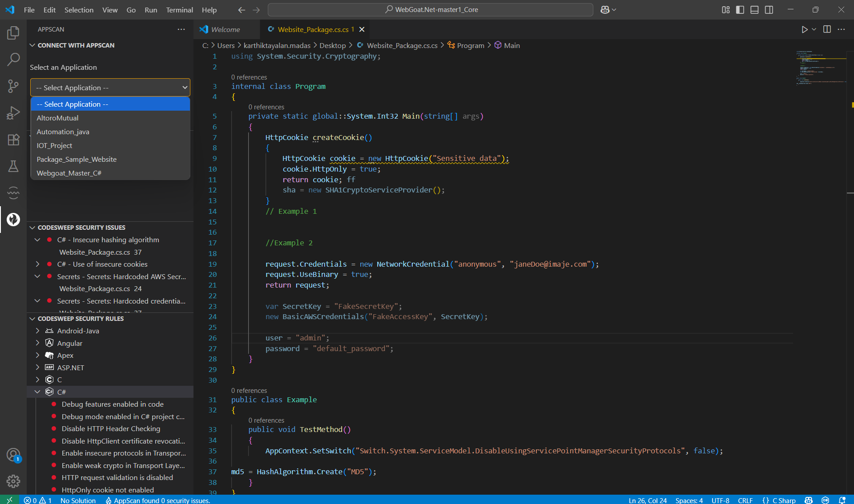
Task: Switch to the Welcome tab
Action: pyautogui.click(x=225, y=29)
